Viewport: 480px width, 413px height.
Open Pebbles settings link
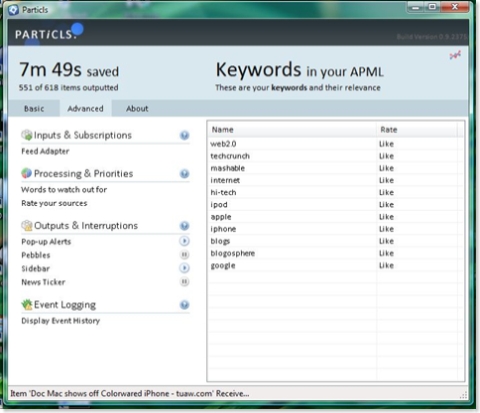click(x=36, y=255)
